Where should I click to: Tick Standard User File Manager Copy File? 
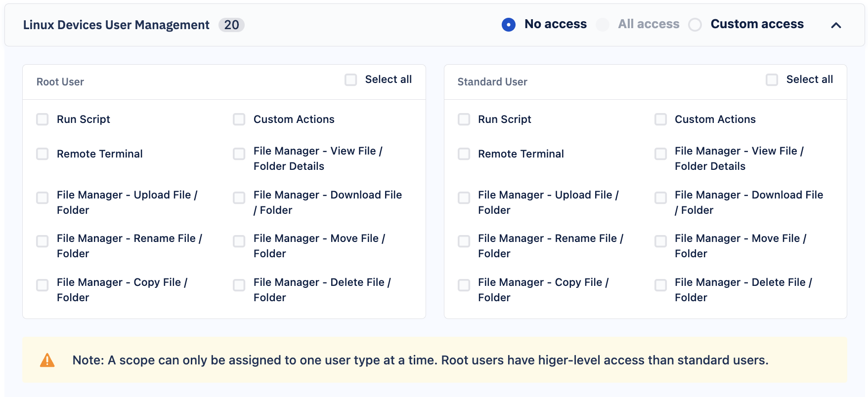[x=464, y=285]
